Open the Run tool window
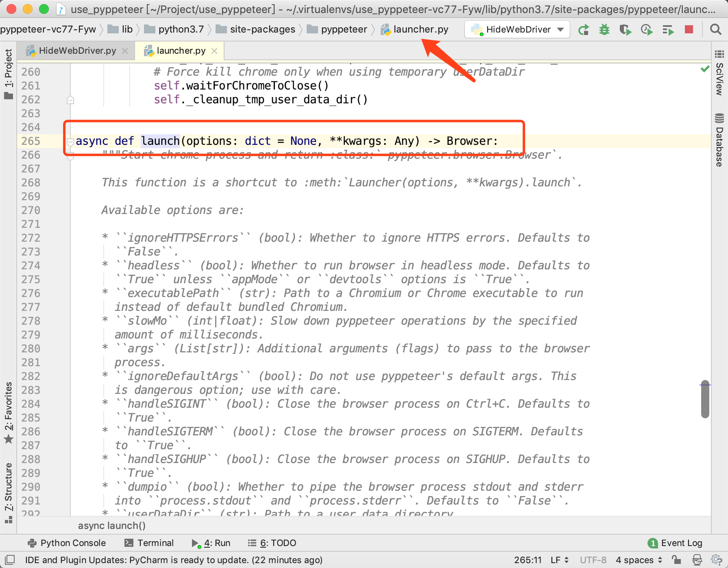 (211, 543)
